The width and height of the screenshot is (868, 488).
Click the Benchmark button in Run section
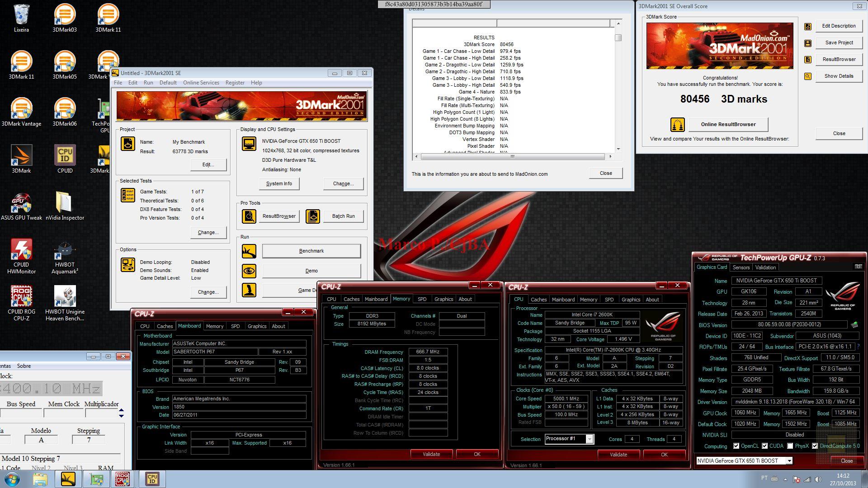311,251
